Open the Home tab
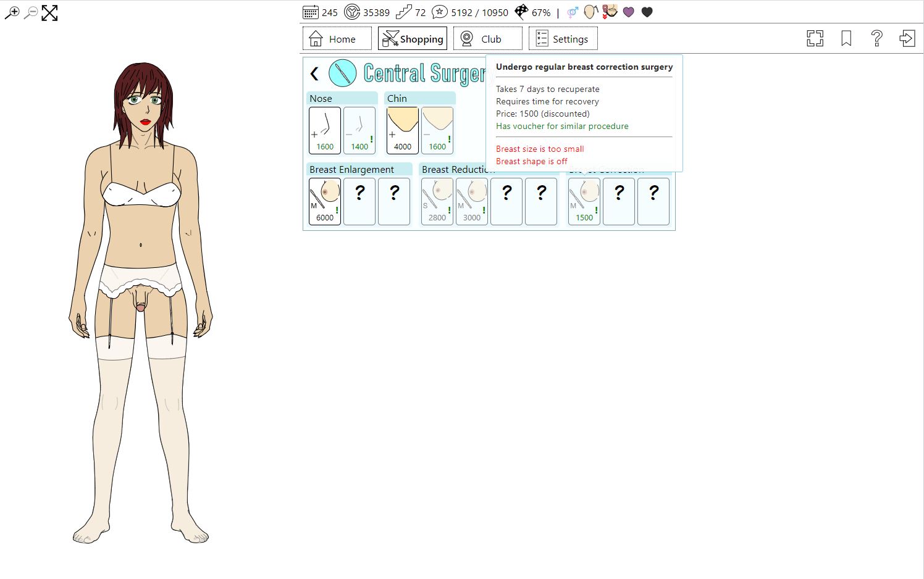This screenshot has height=579, width=924. tap(337, 39)
